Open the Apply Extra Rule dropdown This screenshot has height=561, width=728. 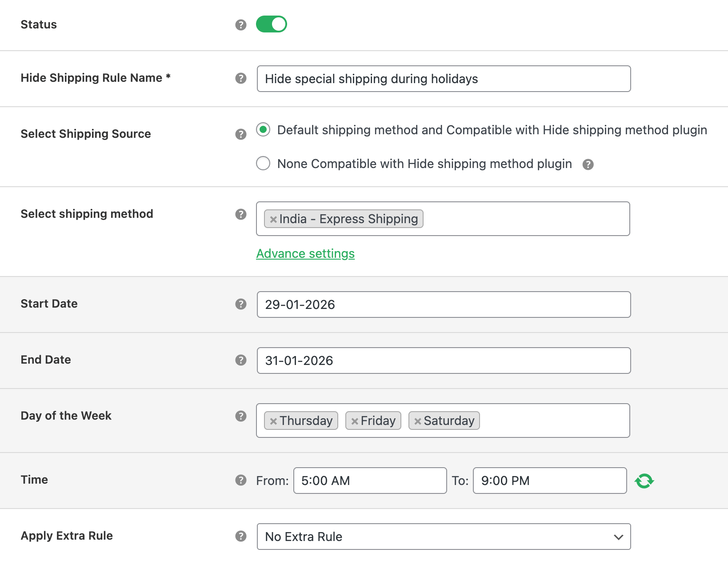click(444, 537)
